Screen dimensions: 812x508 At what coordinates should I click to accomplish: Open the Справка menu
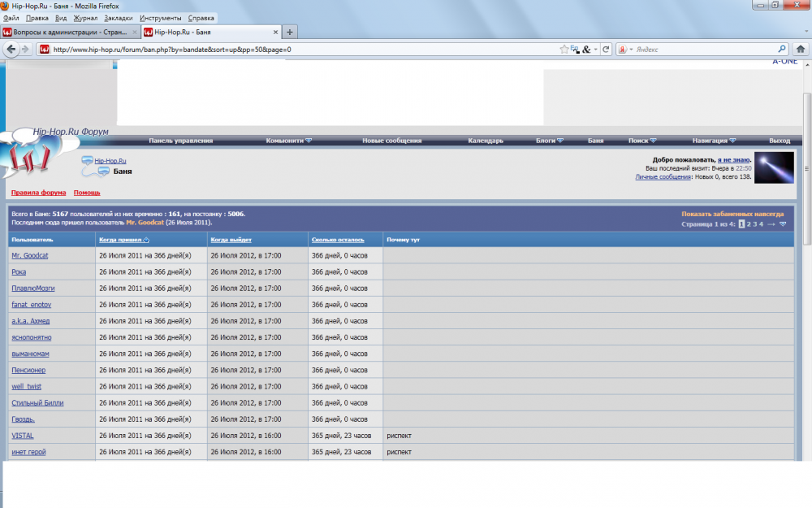coord(201,18)
